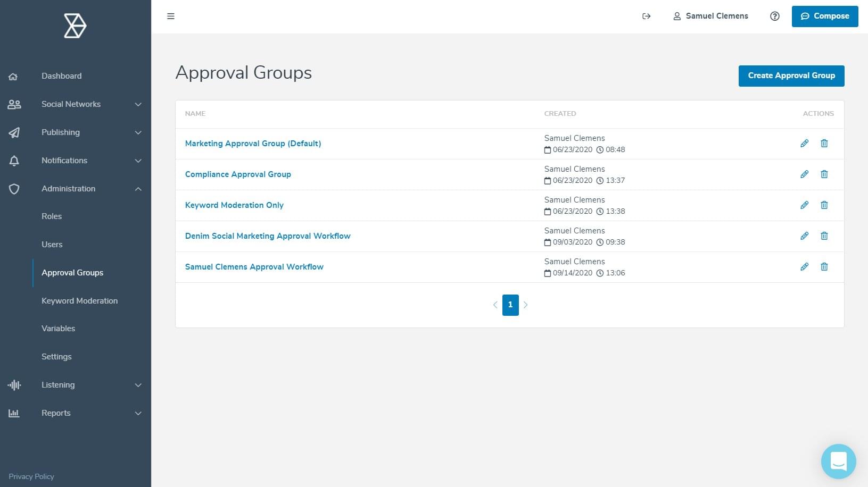The image size is (868, 487).
Task: Open Compliance Approval Group link
Action: coord(238,174)
